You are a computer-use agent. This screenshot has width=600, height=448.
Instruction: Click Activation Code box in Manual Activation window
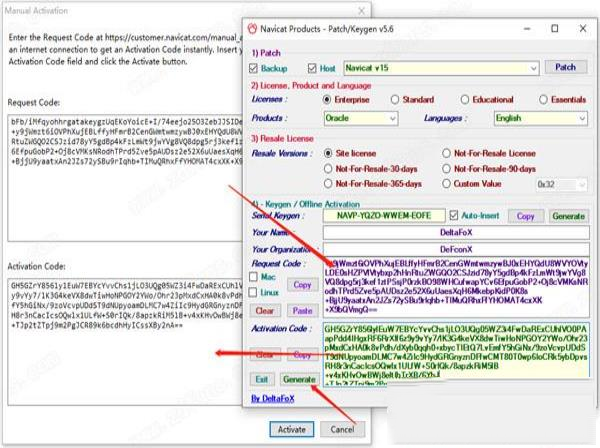click(125, 342)
